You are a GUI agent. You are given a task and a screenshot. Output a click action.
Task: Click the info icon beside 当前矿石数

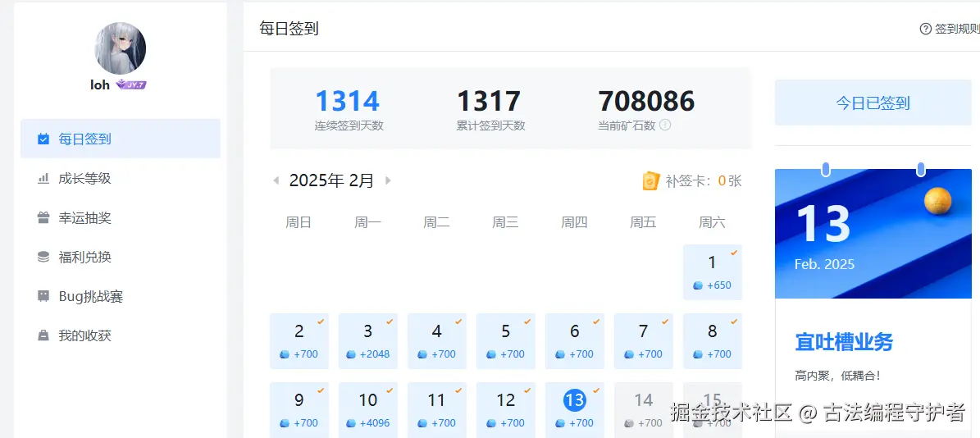665,125
